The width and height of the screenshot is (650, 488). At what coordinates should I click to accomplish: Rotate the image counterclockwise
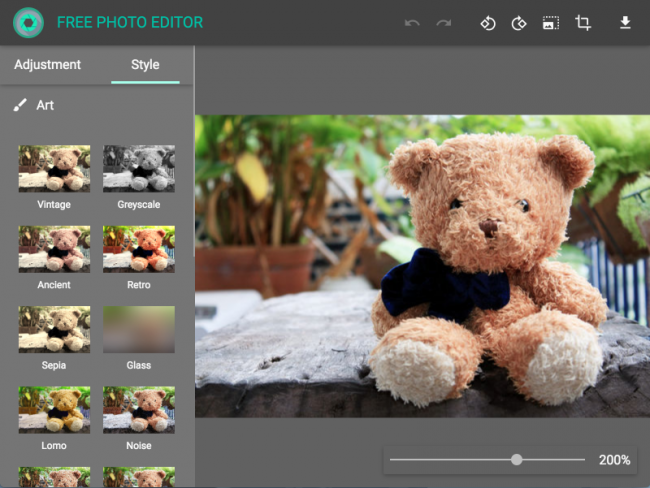click(488, 23)
